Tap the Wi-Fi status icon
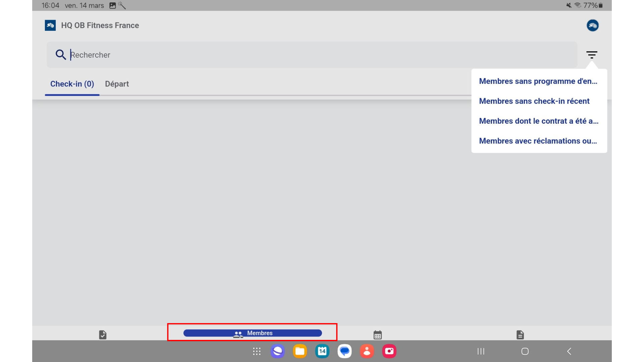 click(578, 5)
